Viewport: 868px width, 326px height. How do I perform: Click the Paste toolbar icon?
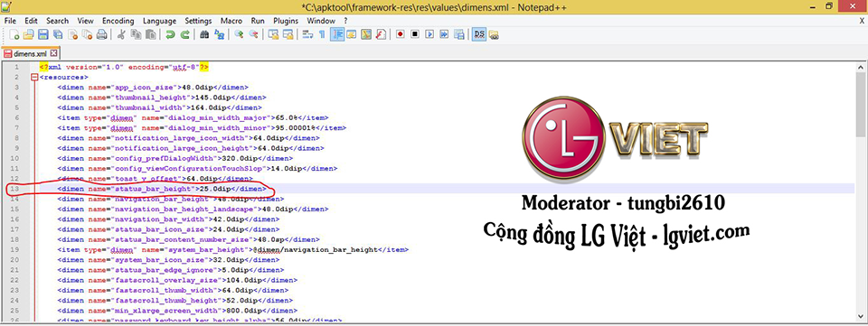150,34
